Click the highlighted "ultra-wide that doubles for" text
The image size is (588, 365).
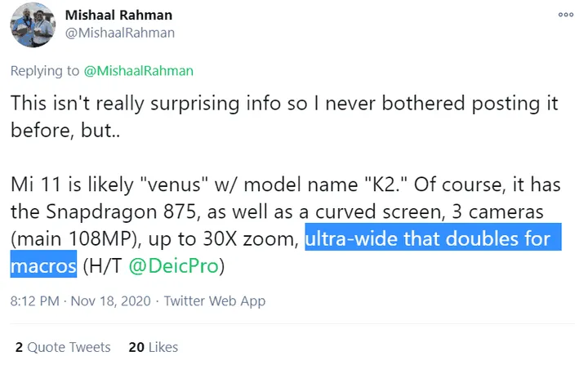tap(427, 240)
